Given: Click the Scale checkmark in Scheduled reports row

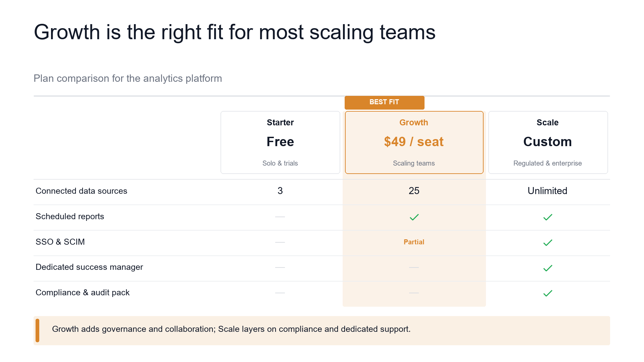Looking at the screenshot, I should click(x=548, y=217).
